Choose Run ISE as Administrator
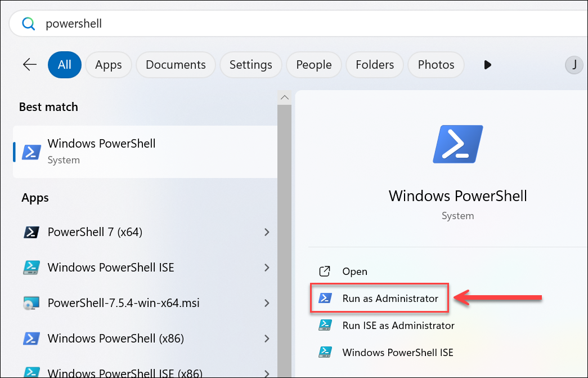Image resolution: width=588 pixels, height=378 pixels. (398, 326)
